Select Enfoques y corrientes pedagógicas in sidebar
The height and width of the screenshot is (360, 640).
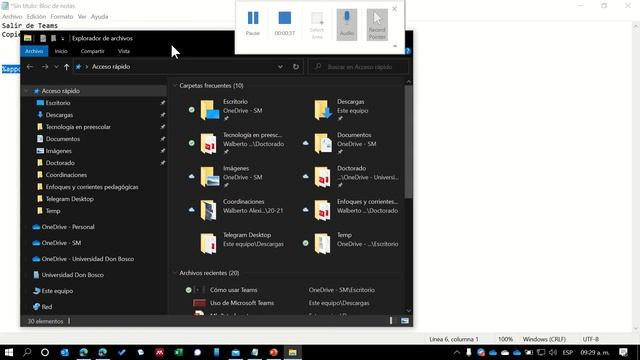(x=92, y=187)
